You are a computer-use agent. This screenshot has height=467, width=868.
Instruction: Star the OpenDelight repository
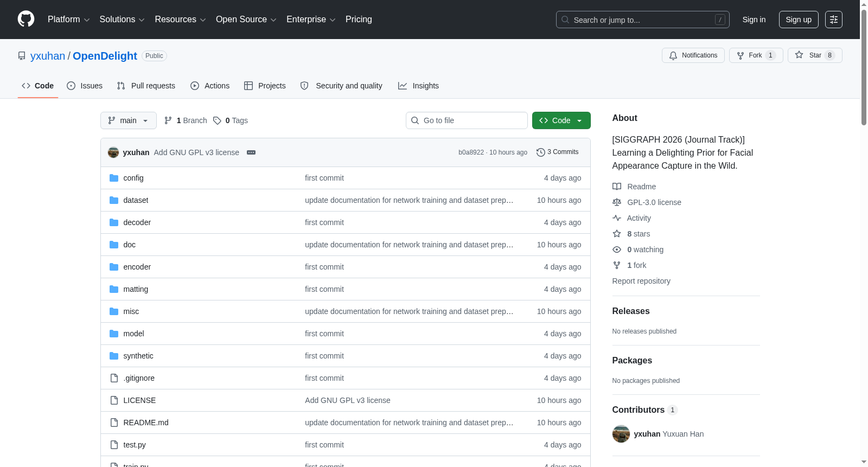tap(815, 55)
